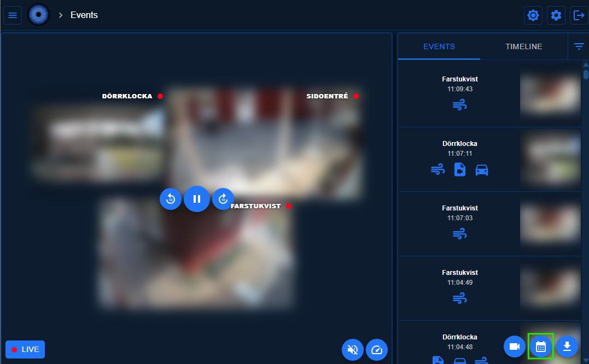Click the video camera round button
Image resolution: width=589 pixels, height=364 pixels.
click(x=514, y=347)
